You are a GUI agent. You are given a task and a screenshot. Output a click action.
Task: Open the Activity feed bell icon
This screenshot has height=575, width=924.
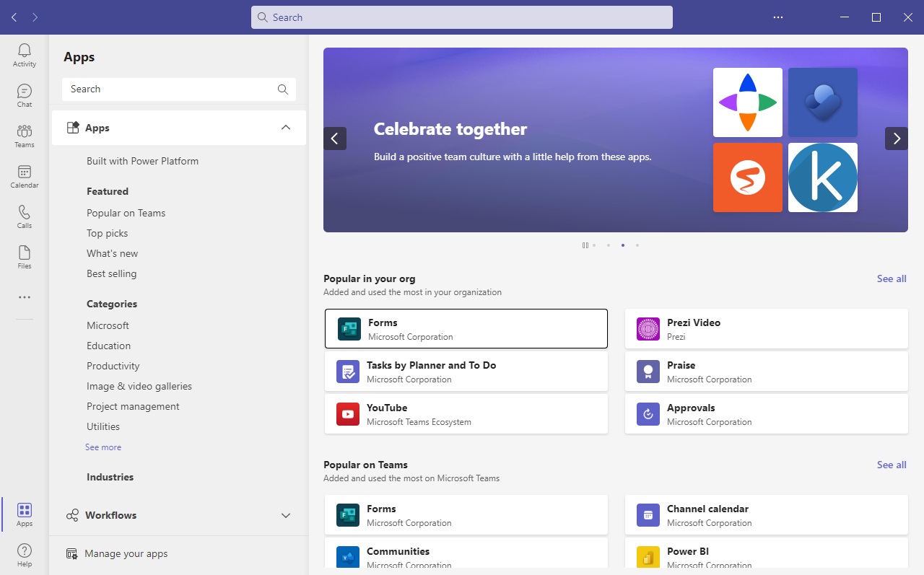tap(25, 51)
